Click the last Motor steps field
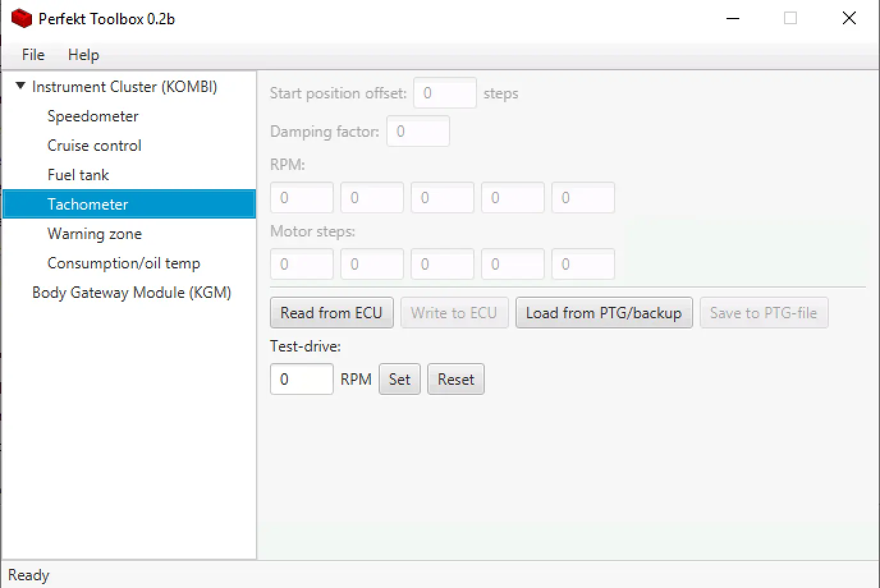Viewport: 880px width, 588px height. point(583,265)
